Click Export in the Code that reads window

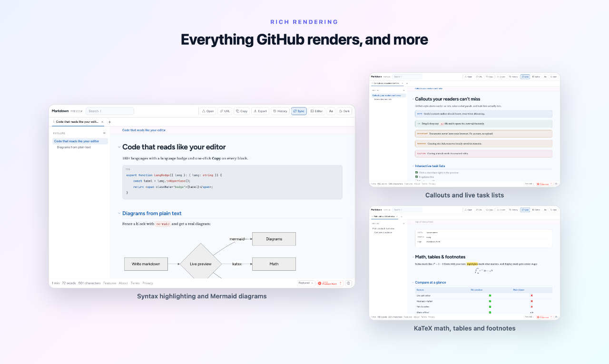coord(260,111)
